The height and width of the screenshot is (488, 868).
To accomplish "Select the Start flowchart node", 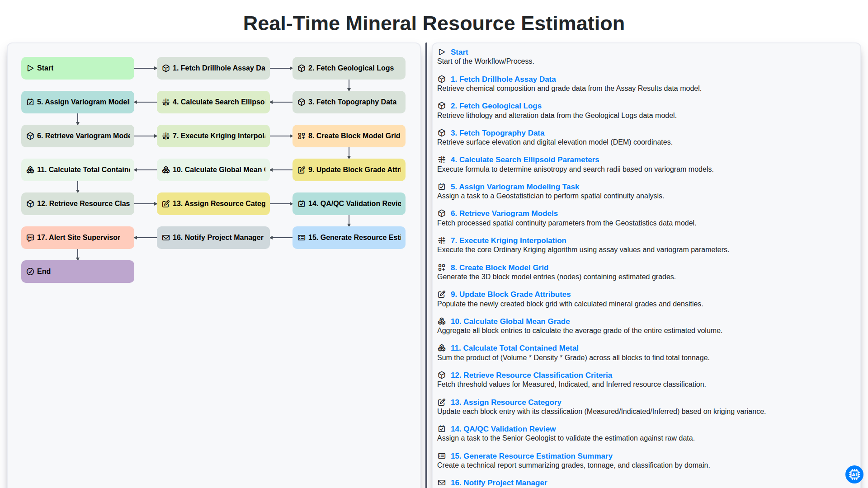I will point(78,68).
